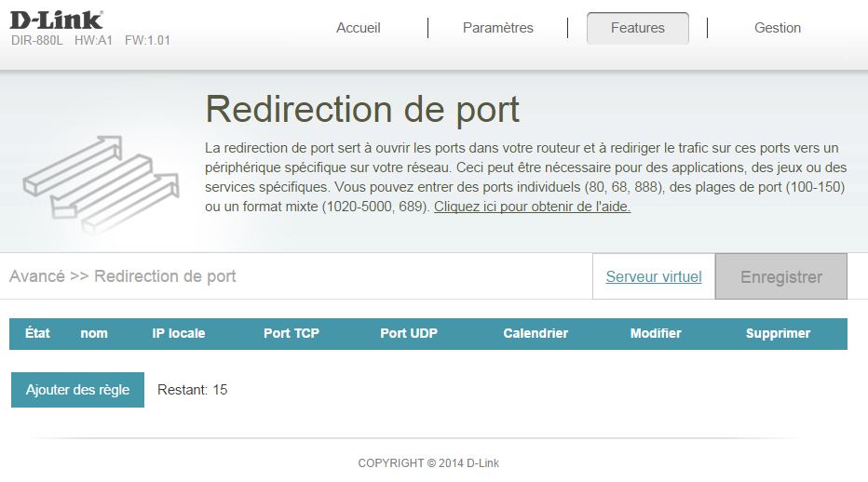Click the nom column header
Screen dimensions: 868x482
94,333
